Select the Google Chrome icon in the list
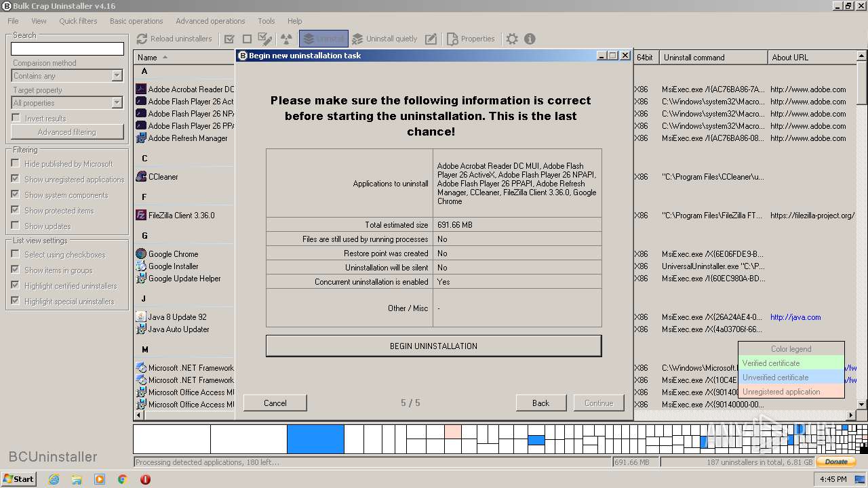Viewport: 868px width, 488px height. point(141,253)
